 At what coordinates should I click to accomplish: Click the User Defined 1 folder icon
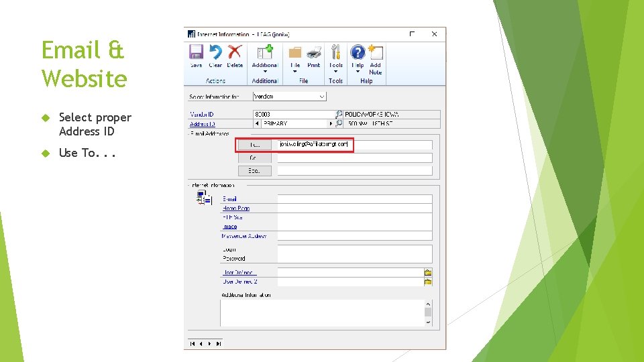(428, 273)
